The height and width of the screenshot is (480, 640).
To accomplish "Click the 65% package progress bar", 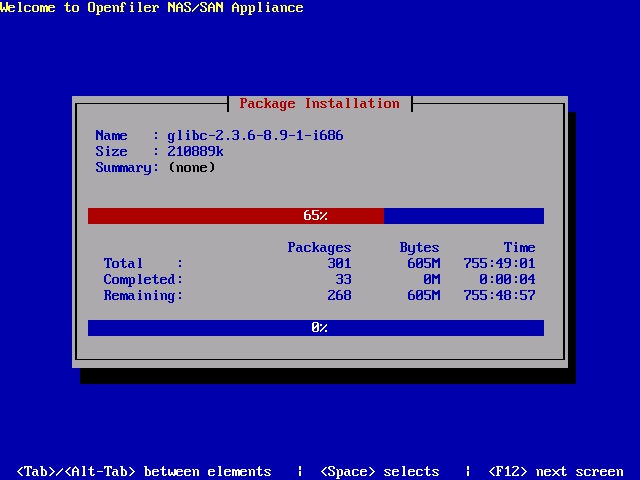I will [x=316, y=216].
